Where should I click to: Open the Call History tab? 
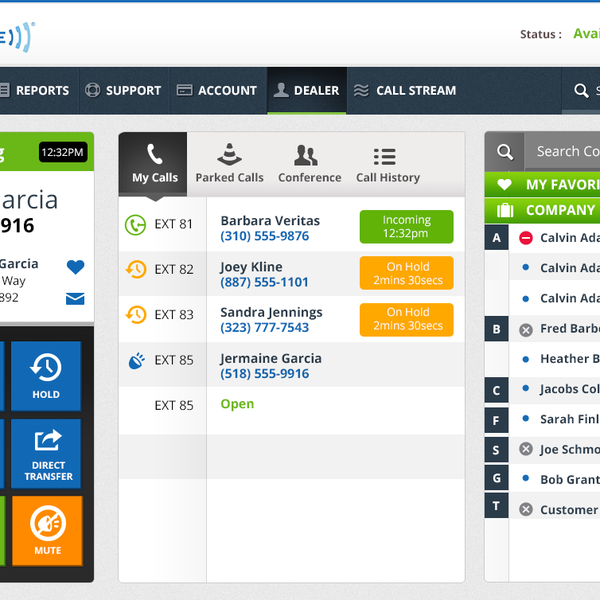(x=388, y=164)
